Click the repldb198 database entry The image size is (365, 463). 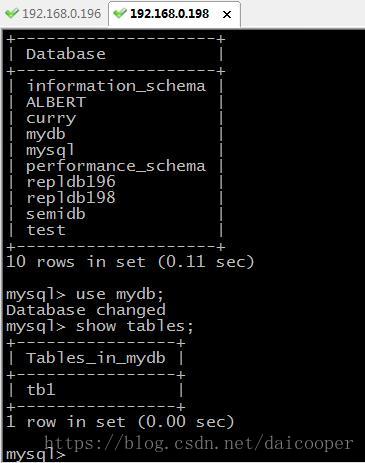(71, 198)
